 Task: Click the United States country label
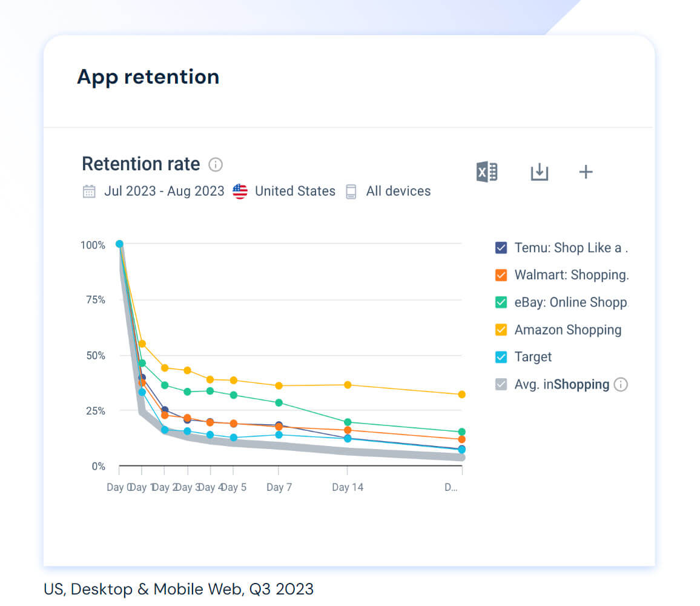[295, 191]
